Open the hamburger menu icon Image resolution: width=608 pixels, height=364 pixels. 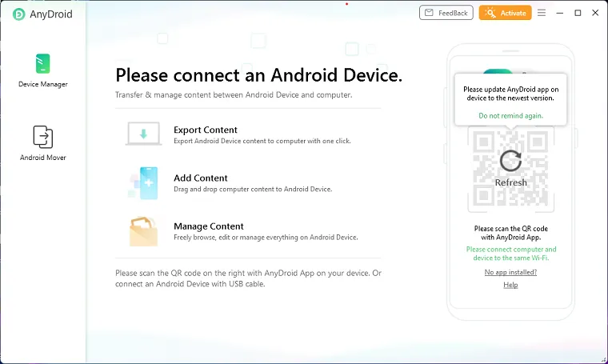[x=542, y=13]
